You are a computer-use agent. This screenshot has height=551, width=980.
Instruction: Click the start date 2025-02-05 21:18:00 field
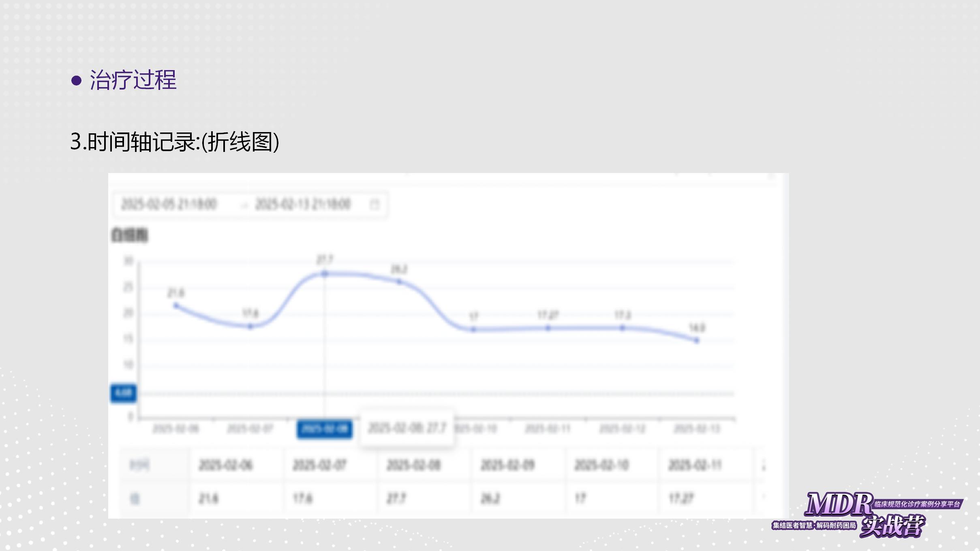(x=169, y=204)
